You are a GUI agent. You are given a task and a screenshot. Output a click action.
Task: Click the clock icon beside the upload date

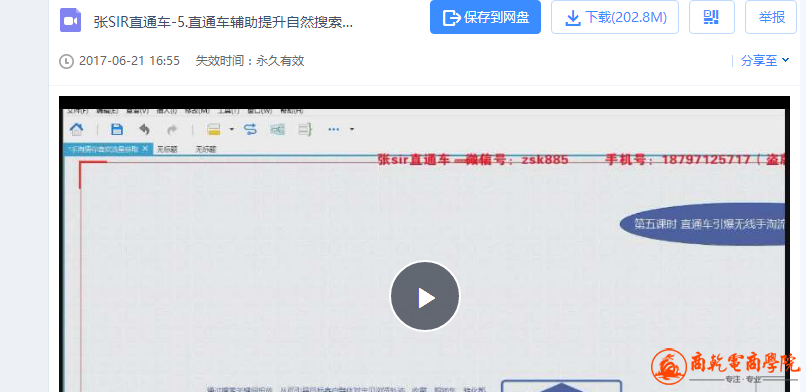[x=66, y=62]
